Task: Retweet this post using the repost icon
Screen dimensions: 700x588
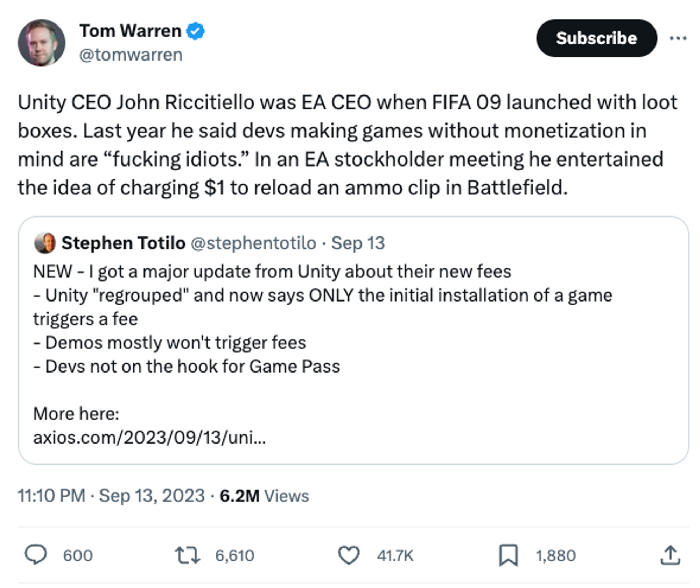Action: (x=188, y=555)
